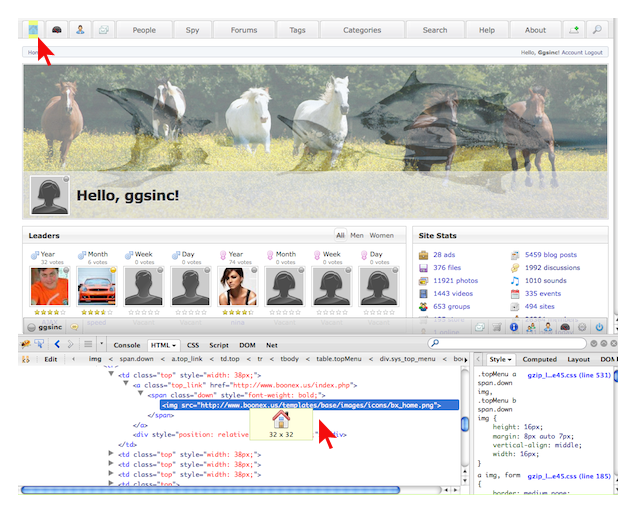Filter leaders by Men

[356, 236]
